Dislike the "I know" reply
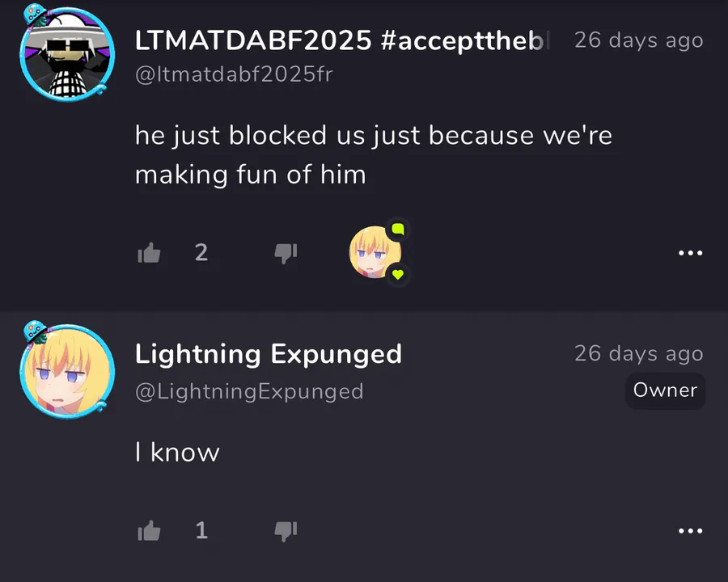Screen dimensions: 728x582 pos(286,530)
